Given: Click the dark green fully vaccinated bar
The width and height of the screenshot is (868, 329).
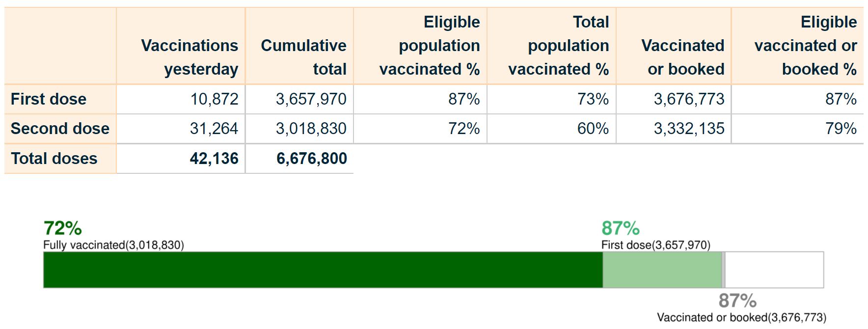Looking at the screenshot, I should tap(323, 270).
